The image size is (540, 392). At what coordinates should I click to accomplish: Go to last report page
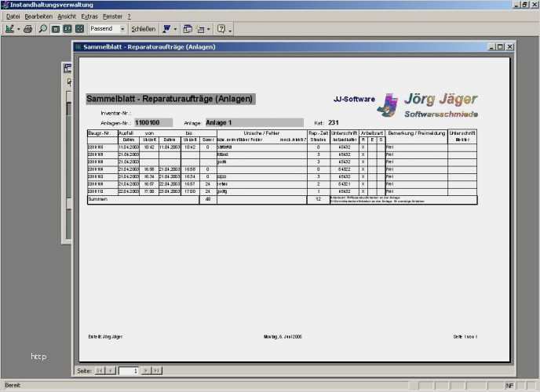[156, 371]
